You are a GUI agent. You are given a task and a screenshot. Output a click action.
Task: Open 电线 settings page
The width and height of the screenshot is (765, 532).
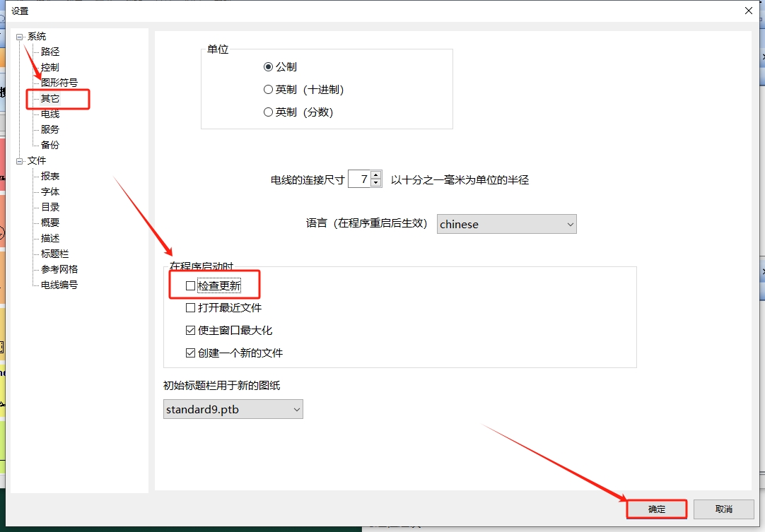click(x=49, y=114)
